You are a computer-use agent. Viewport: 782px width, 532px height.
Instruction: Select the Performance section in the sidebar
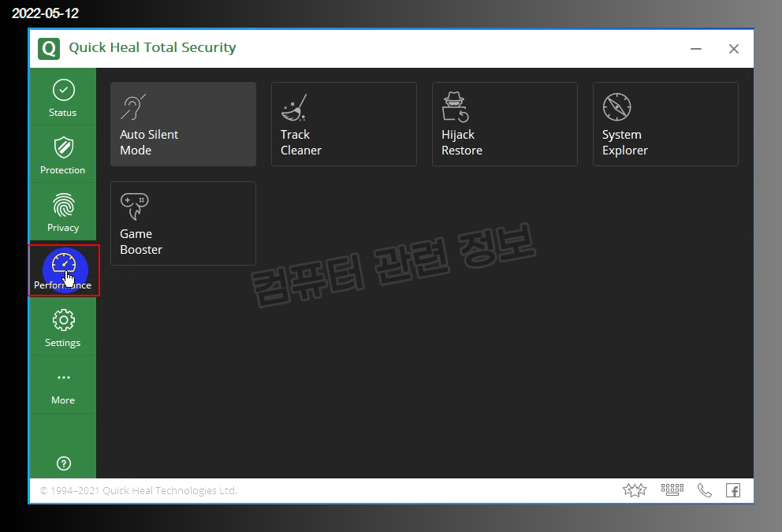(x=63, y=270)
